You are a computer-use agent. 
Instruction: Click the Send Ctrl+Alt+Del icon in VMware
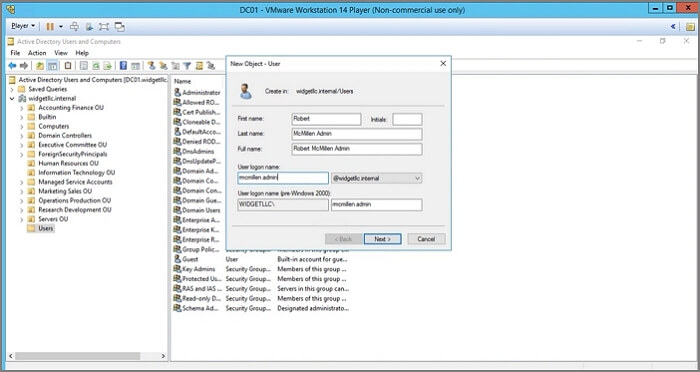74,27
